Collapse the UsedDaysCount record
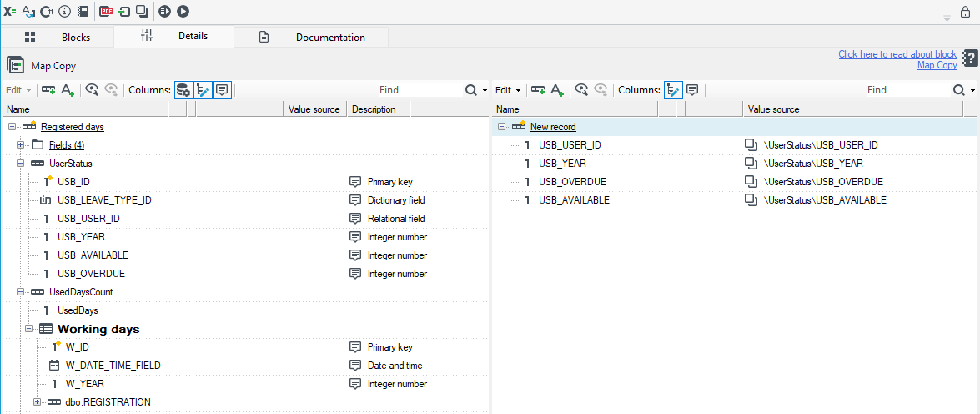Image resolution: width=980 pixels, height=414 pixels. coord(21,292)
